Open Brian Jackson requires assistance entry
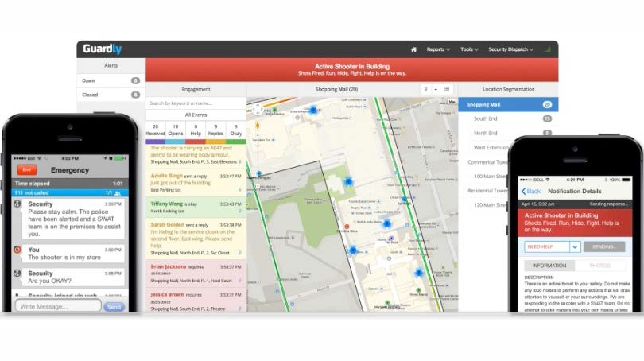 coord(196,274)
